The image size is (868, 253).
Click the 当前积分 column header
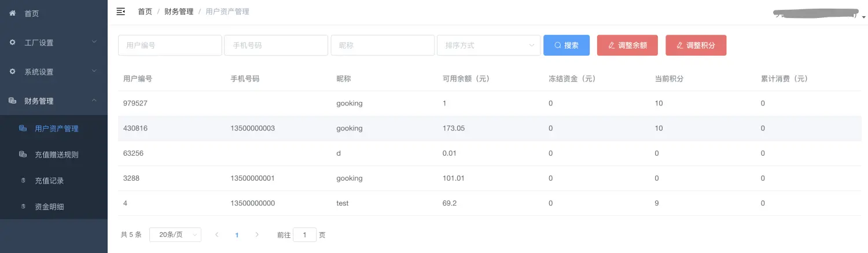tap(669, 79)
